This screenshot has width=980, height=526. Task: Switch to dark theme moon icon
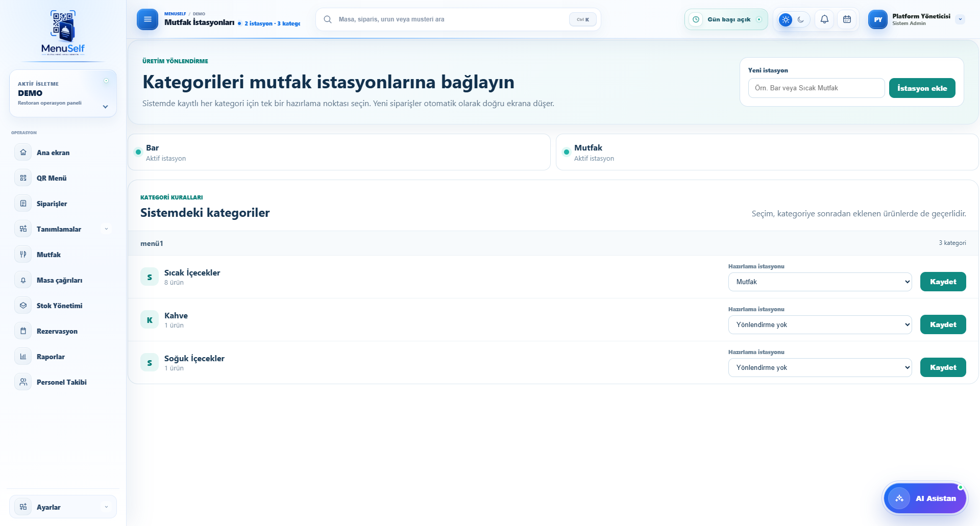point(801,19)
